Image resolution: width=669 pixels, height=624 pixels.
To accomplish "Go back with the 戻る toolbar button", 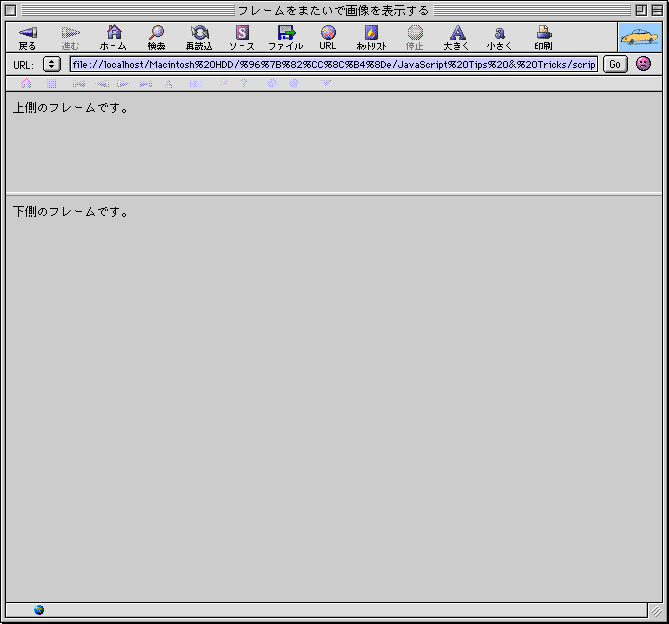I will click(27, 38).
